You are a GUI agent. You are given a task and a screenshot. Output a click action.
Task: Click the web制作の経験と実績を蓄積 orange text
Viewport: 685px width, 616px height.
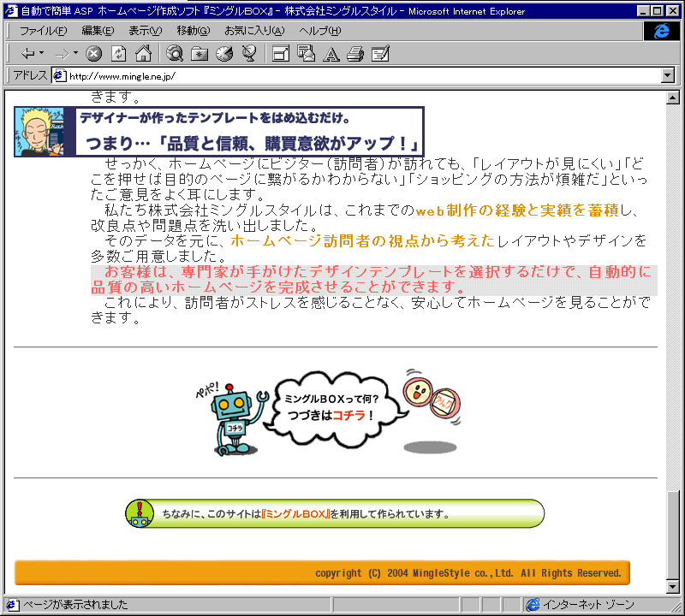coord(517,210)
